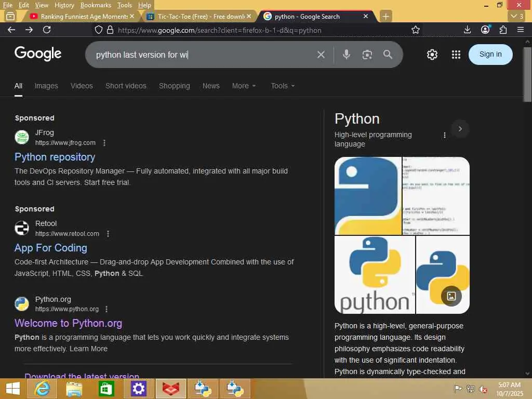Search by image with Google Lens
Viewport: 532px width, 399px height.
point(367,55)
